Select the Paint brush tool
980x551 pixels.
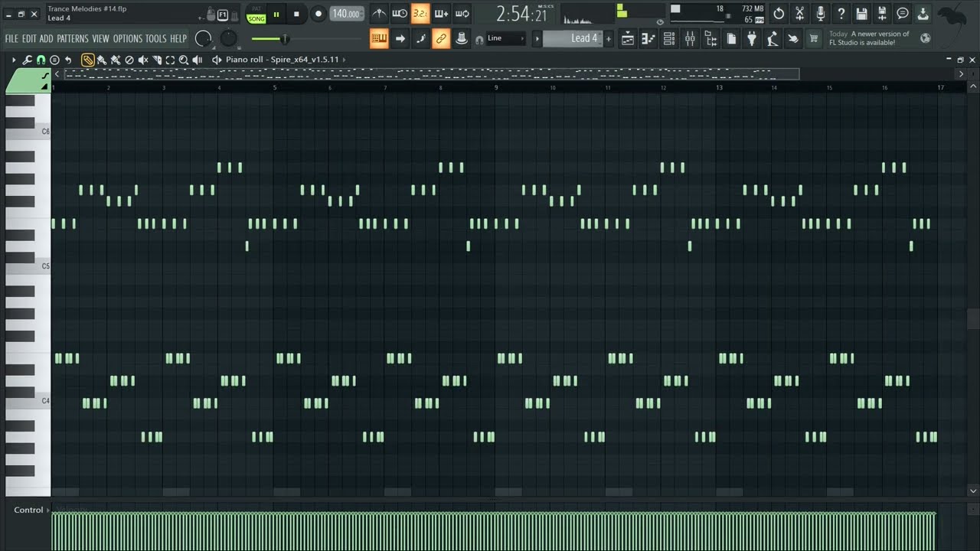tap(101, 60)
